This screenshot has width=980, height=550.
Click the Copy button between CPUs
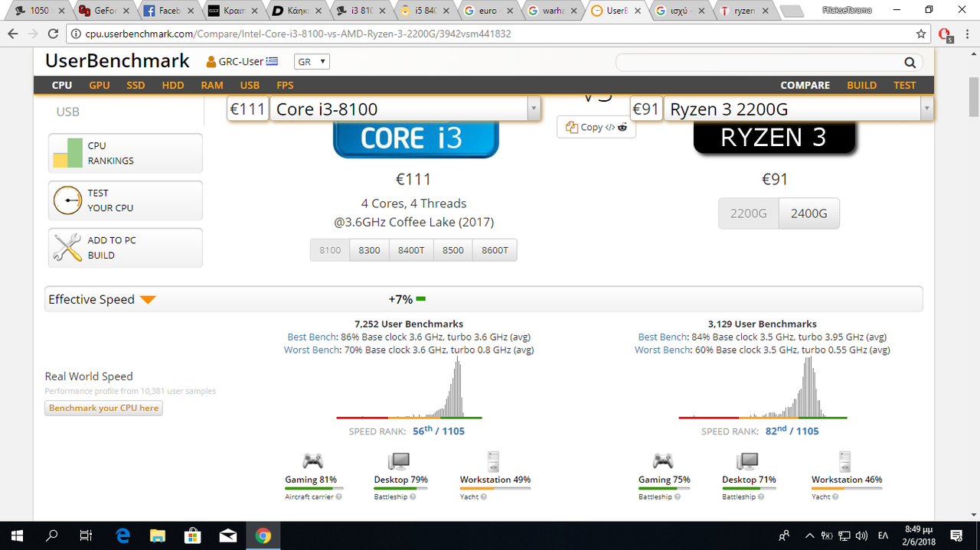tap(596, 127)
